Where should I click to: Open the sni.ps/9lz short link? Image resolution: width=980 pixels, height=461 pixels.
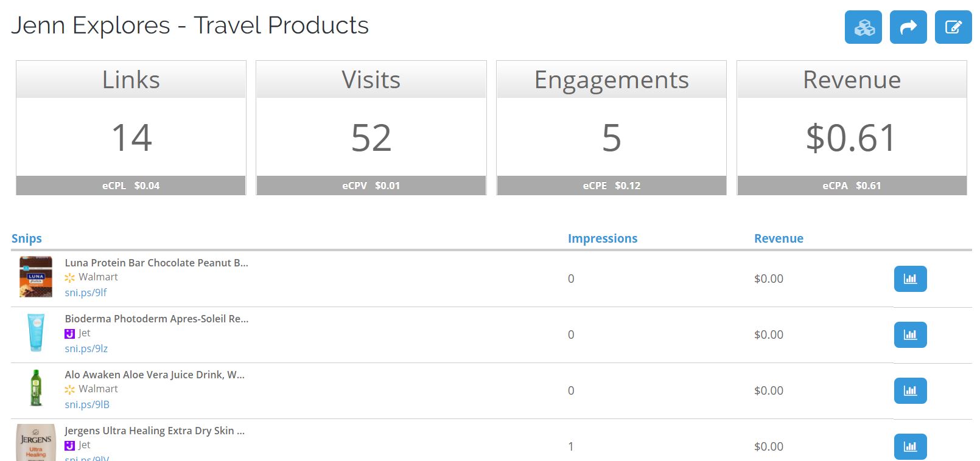(x=86, y=348)
